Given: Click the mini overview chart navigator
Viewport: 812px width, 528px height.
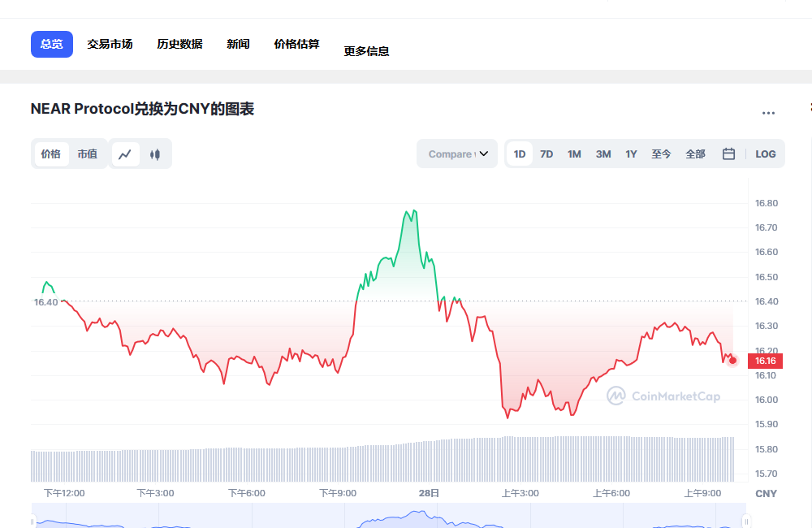Looking at the screenshot, I should coord(389,516).
